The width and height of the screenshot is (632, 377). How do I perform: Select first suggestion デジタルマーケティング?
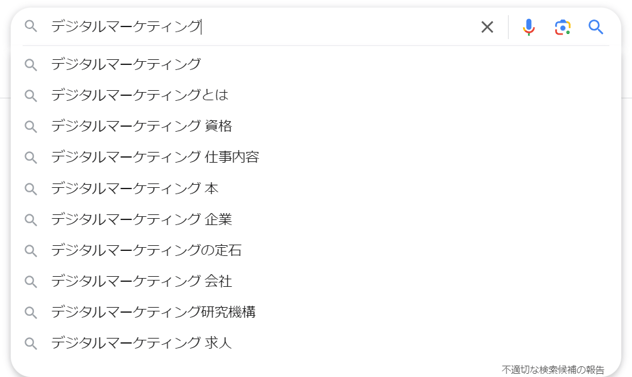pos(316,65)
